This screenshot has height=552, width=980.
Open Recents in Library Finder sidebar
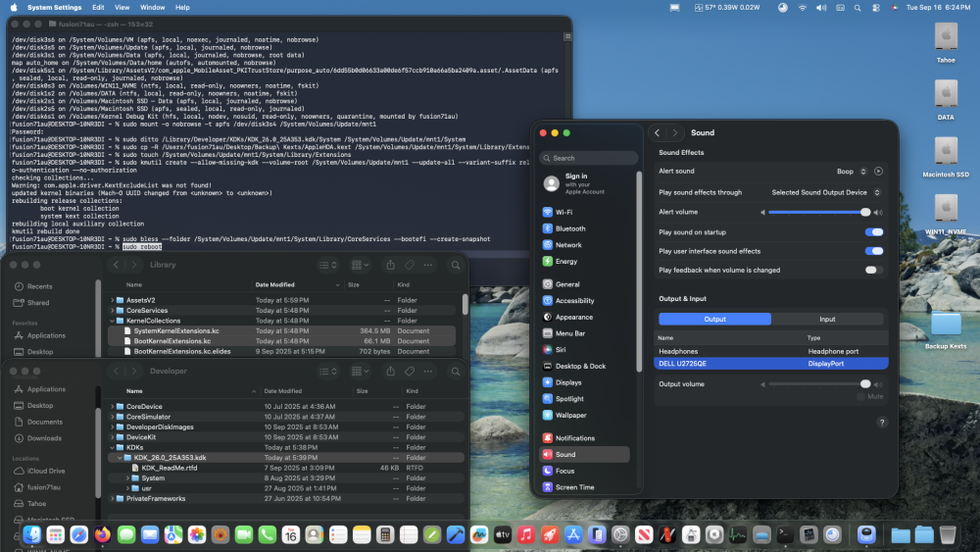39,286
